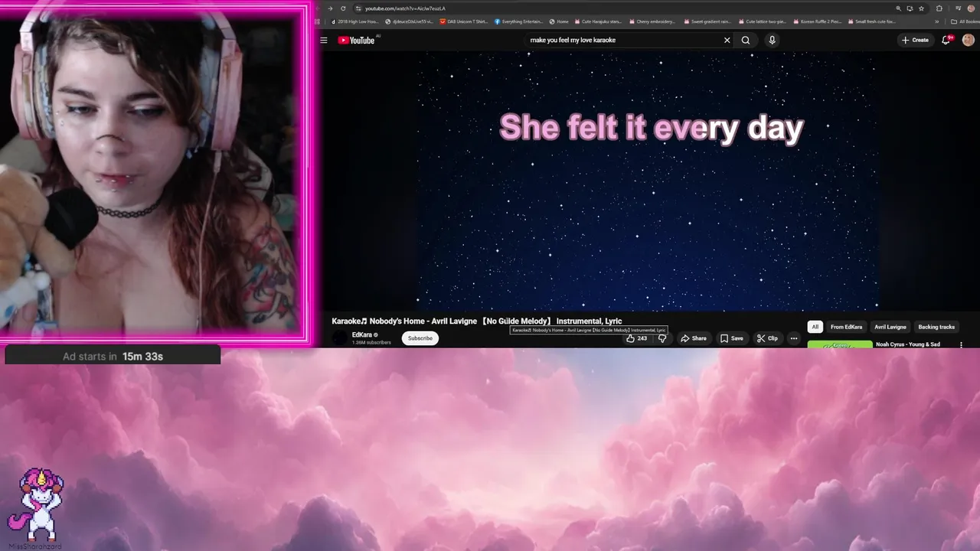Click the youtube.com address bar URL
Image resolution: width=980 pixels, height=551 pixels.
[x=405, y=8]
